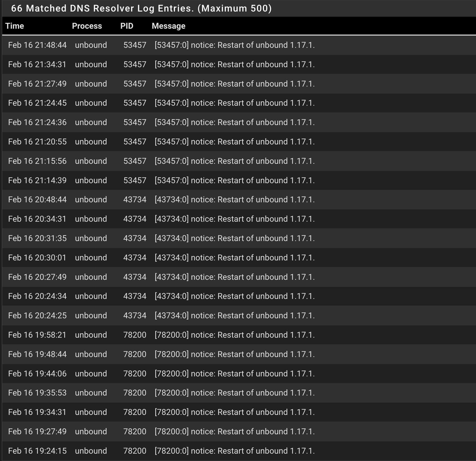The width and height of the screenshot is (476, 461).
Task: Click 'unbound' process in 19:44:06 row
Action: point(91,374)
